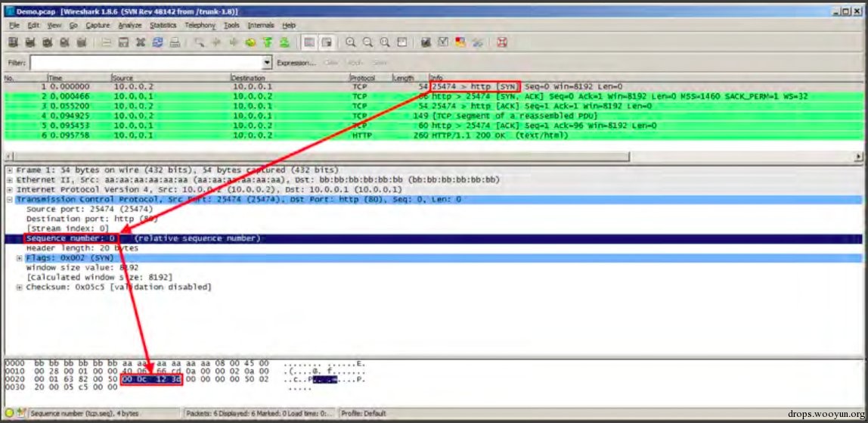
Task: Click the red Help lifebuoy icon
Action: (x=501, y=42)
